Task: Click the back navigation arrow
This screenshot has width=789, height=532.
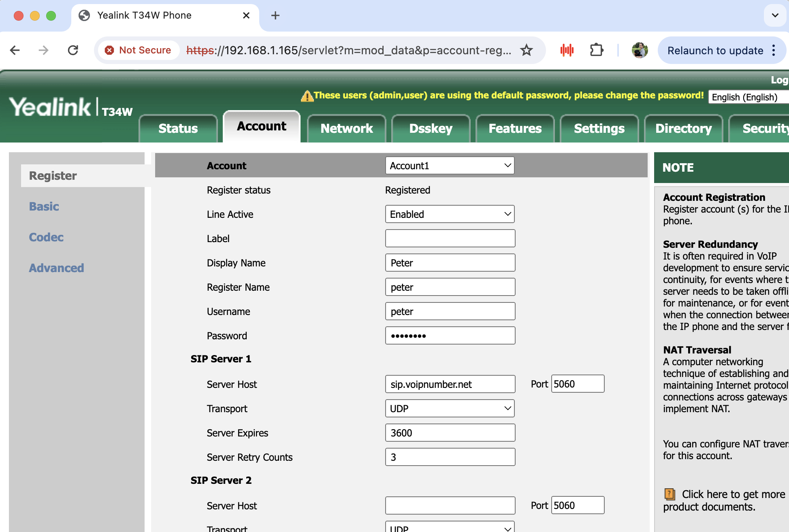Action: (15, 50)
